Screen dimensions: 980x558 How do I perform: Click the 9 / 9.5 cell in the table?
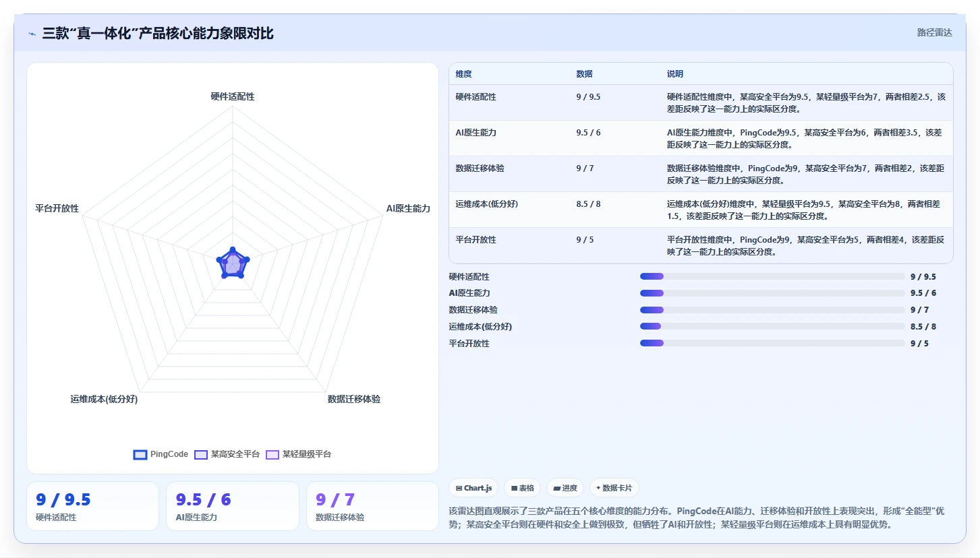pos(588,97)
